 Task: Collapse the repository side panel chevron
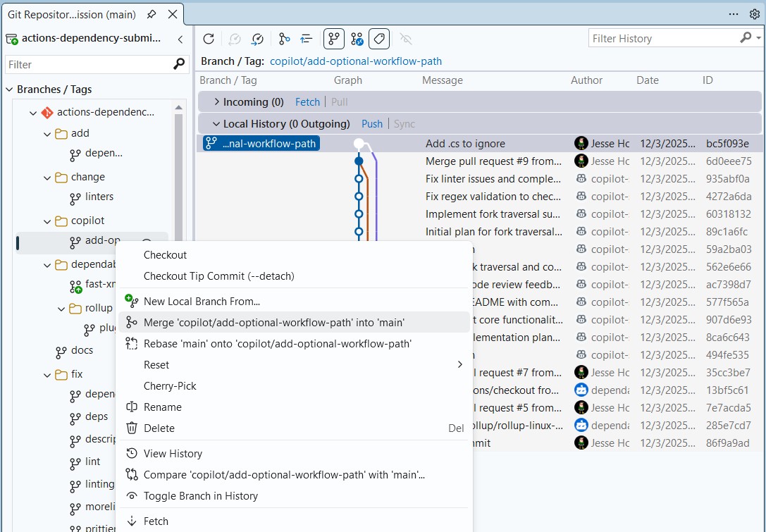[x=180, y=39]
